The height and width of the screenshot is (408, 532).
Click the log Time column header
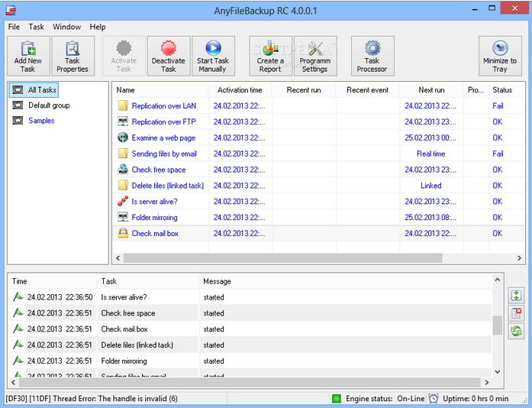(53, 281)
